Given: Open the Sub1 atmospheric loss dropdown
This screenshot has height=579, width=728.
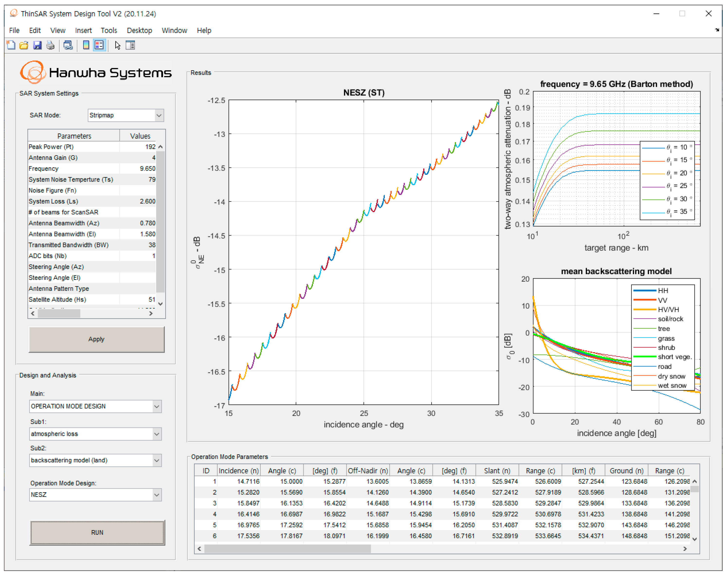Looking at the screenshot, I should 156,434.
